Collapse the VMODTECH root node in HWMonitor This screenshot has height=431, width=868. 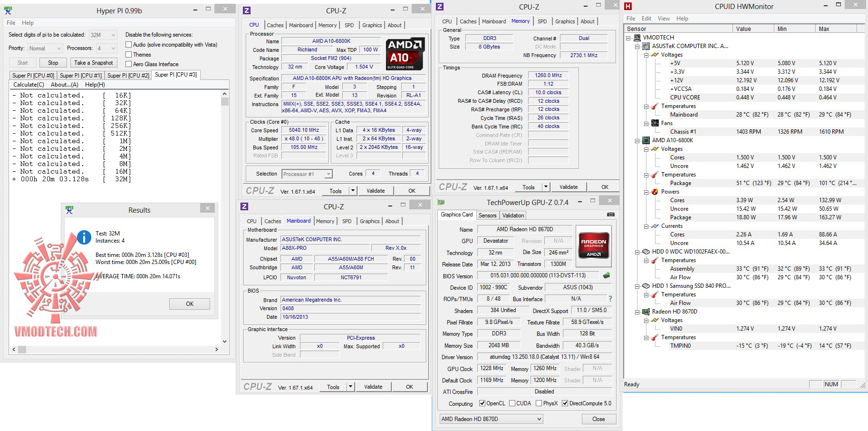point(629,38)
